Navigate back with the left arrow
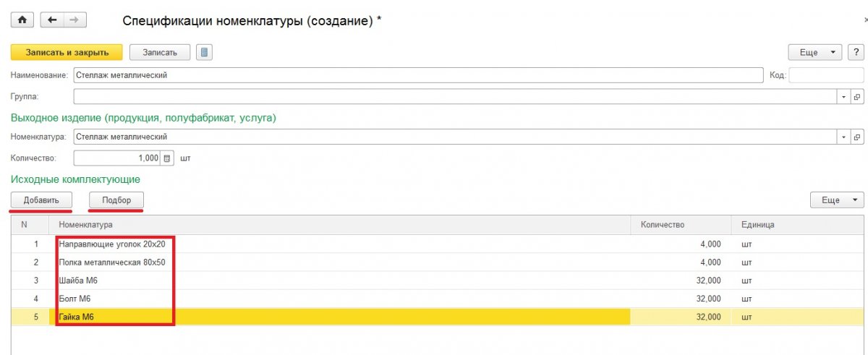The height and width of the screenshot is (355, 868). [x=51, y=20]
